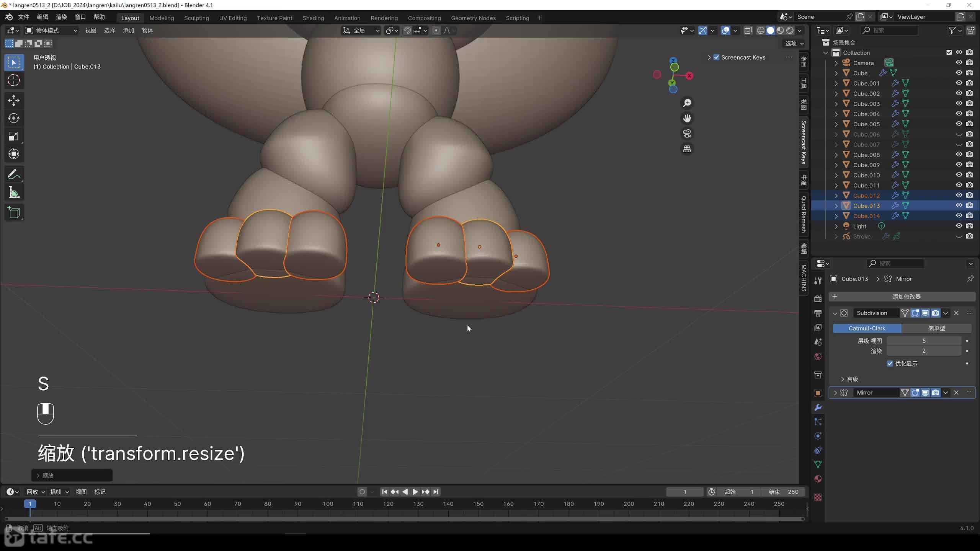This screenshot has width=980, height=551.
Task: Switch to wireframe shading mode
Action: tap(761, 30)
